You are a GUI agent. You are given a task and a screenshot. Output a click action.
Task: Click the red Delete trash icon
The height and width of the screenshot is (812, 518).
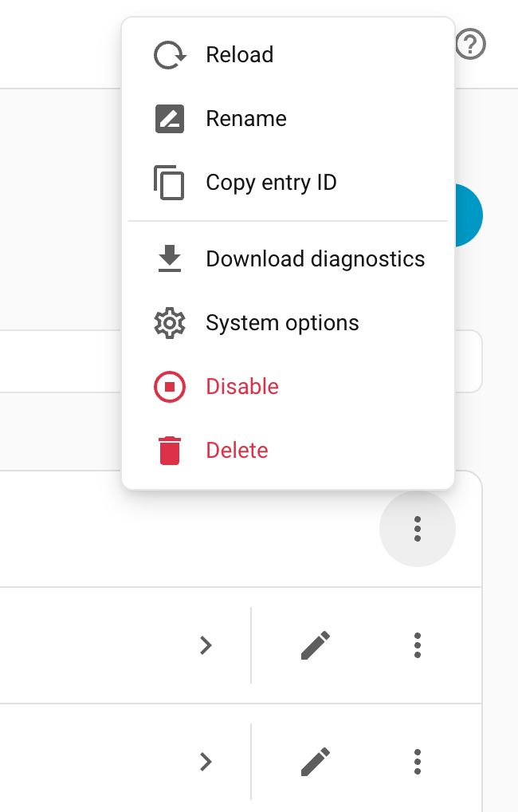170,451
